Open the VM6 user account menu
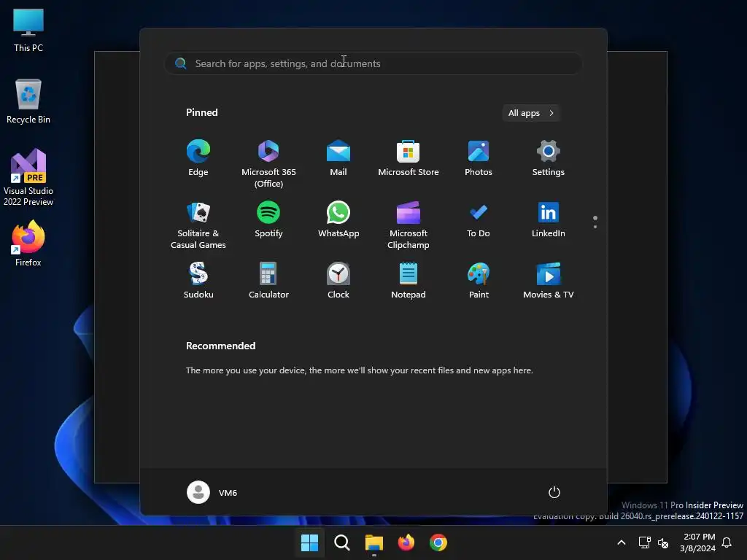 (x=212, y=492)
